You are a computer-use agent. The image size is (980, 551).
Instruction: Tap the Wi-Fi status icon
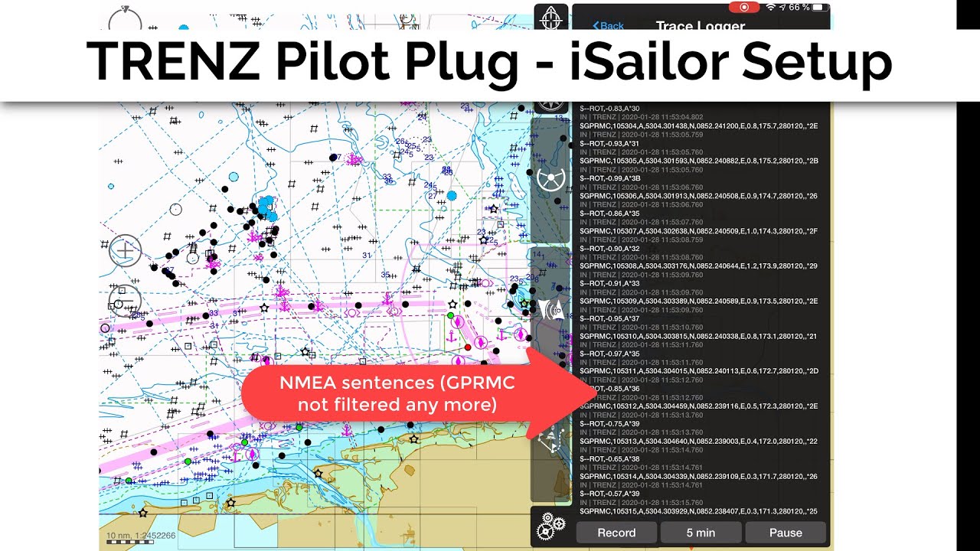pos(771,8)
